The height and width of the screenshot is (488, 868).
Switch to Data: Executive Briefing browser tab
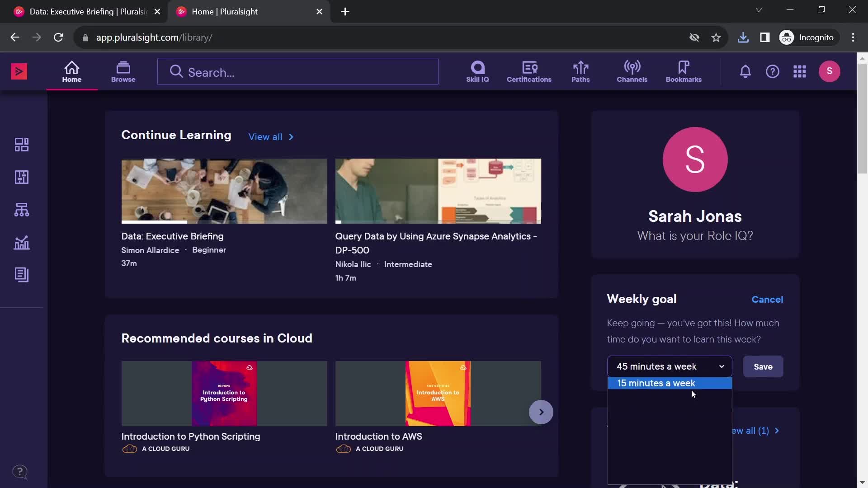86,12
